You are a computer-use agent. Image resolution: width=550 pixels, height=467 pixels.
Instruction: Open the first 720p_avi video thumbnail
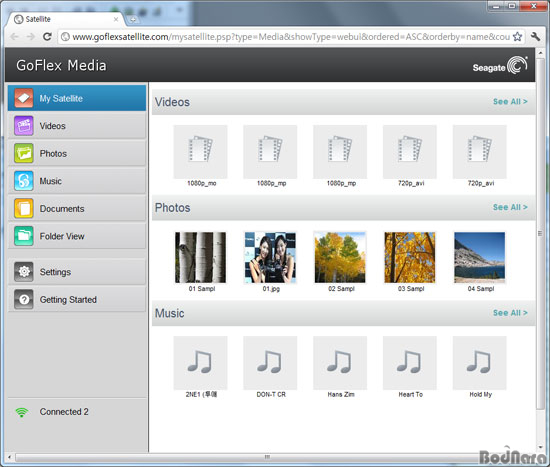[410, 152]
